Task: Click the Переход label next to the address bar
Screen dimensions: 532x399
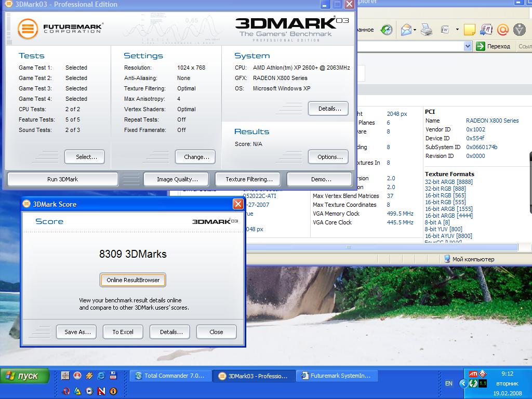Action: (498, 46)
